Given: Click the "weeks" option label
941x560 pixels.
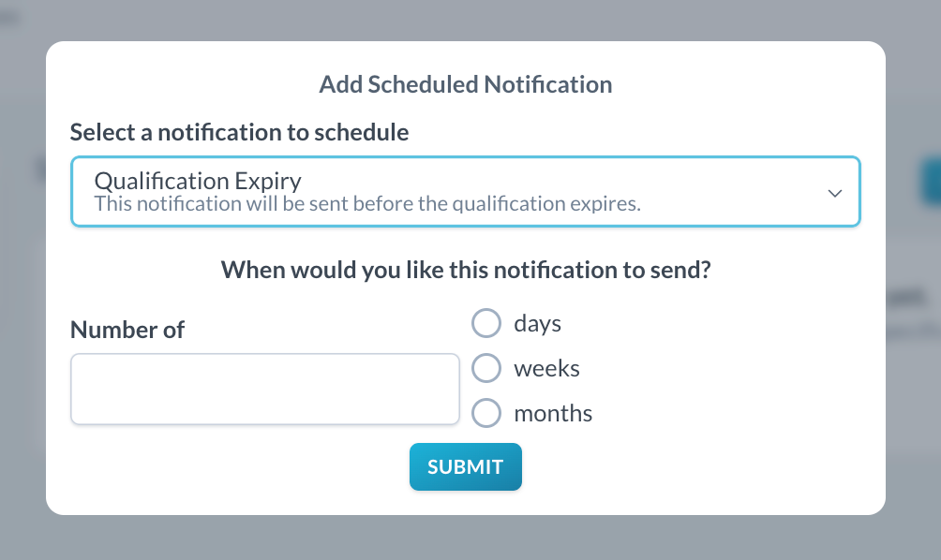Looking at the screenshot, I should (x=546, y=369).
